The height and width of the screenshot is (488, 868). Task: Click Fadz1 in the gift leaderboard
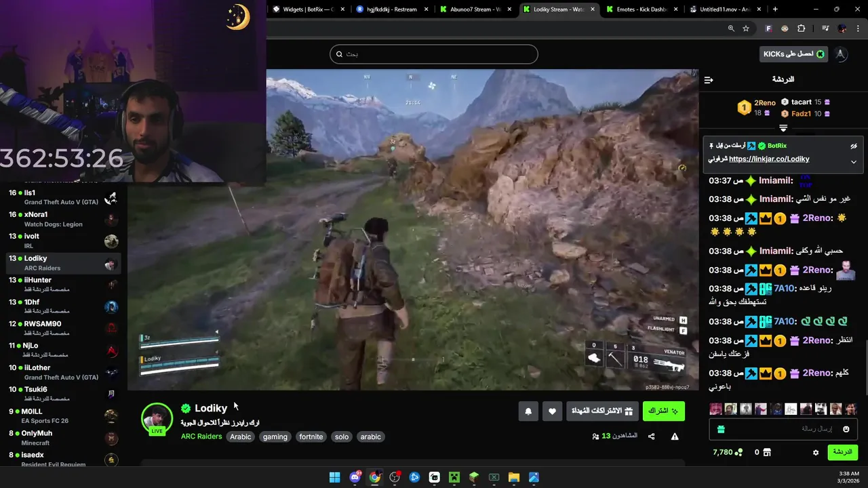pyautogui.click(x=801, y=114)
